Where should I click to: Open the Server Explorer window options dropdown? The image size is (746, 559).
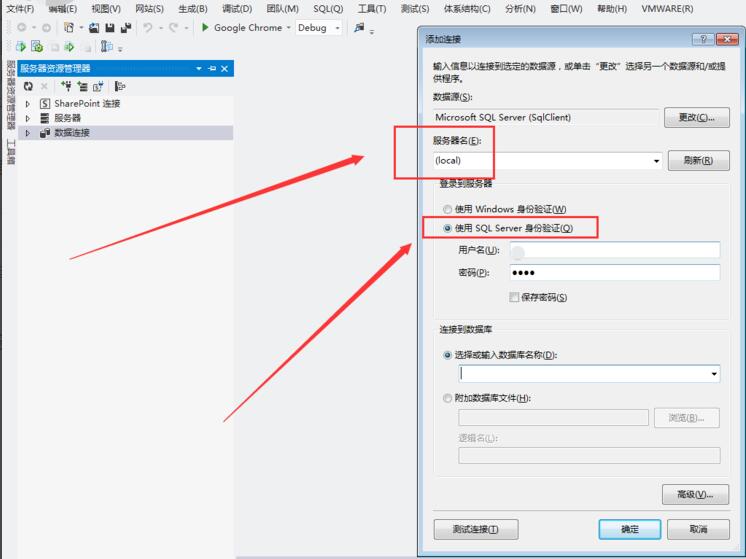pyautogui.click(x=199, y=69)
